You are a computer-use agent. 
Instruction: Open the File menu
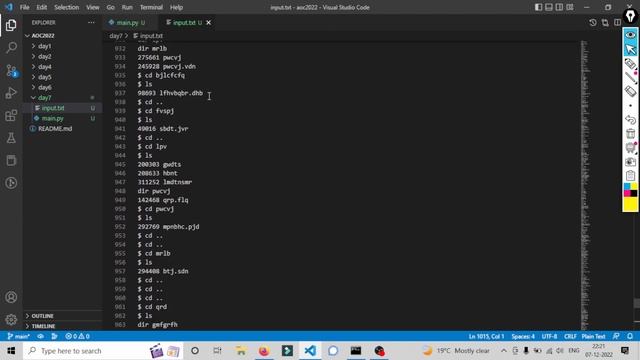[x=24, y=7]
